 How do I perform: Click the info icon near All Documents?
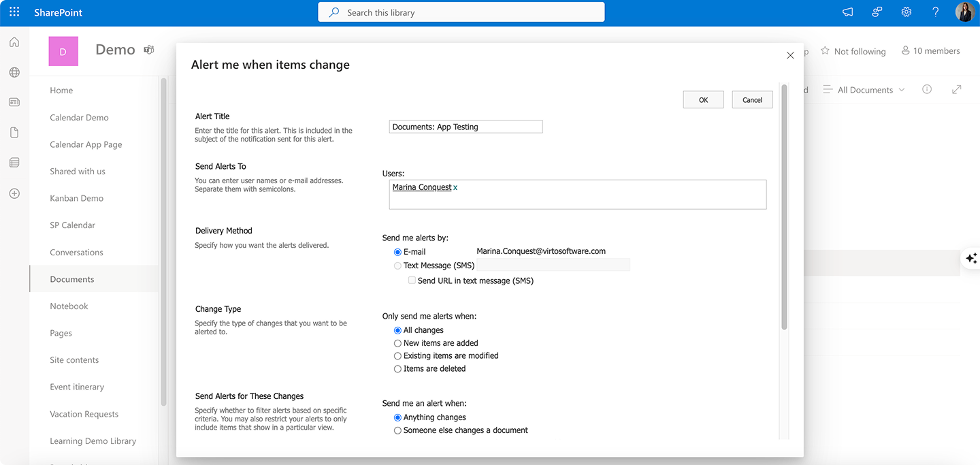click(x=927, y=89)
